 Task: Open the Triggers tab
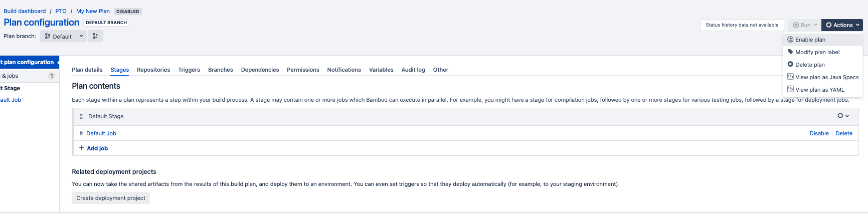pos(189,70)
